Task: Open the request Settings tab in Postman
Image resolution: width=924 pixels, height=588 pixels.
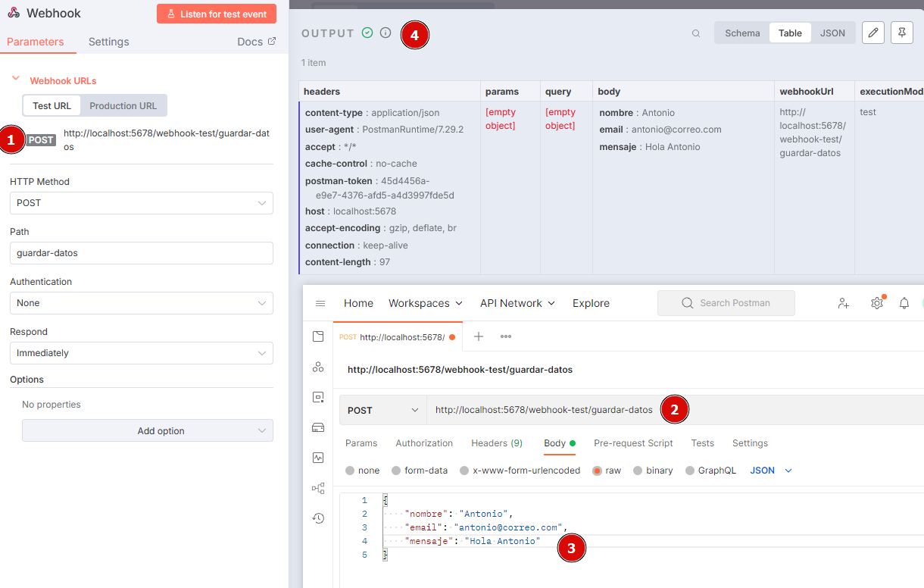Action: [x=750, y=443]
